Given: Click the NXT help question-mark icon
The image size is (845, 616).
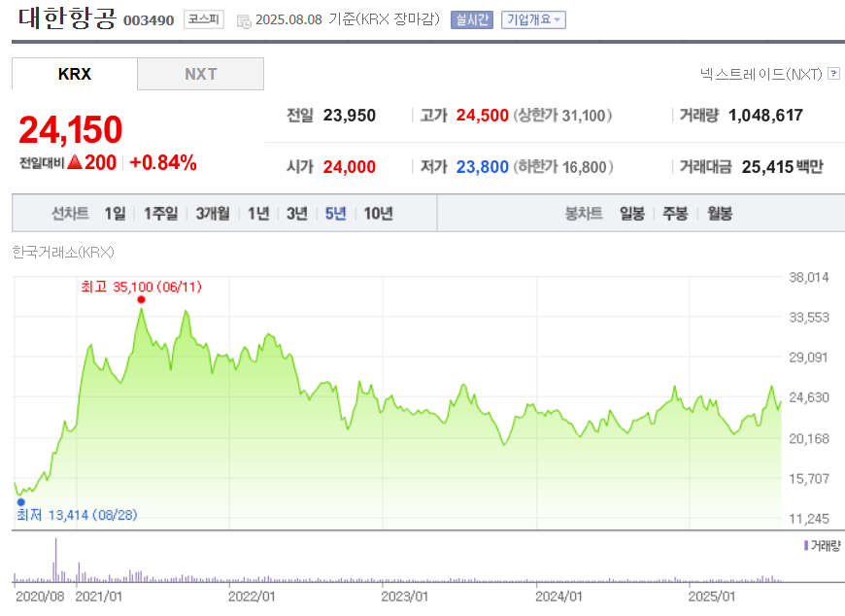Looking at the screenshot, I should point(833,73).
